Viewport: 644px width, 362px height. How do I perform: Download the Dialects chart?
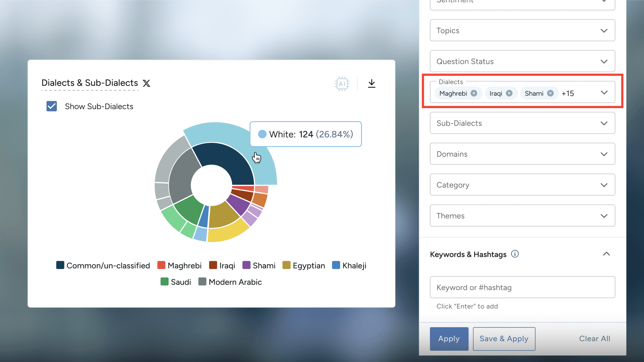[x=371, y=84]
